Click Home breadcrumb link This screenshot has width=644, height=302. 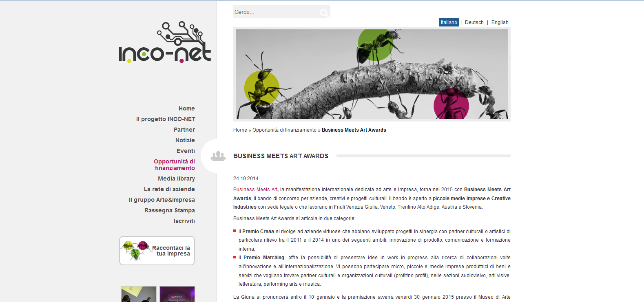pyautogui.click(x=240, y=130)
